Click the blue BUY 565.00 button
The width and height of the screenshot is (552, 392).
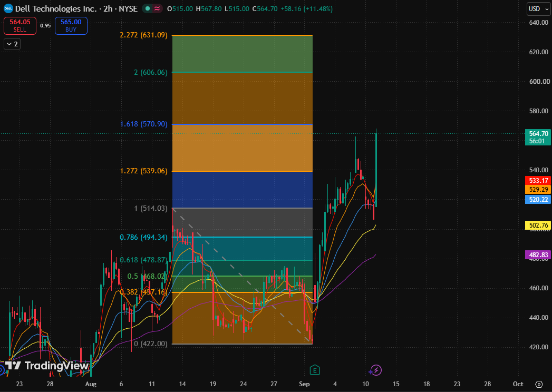coord(71,26)
